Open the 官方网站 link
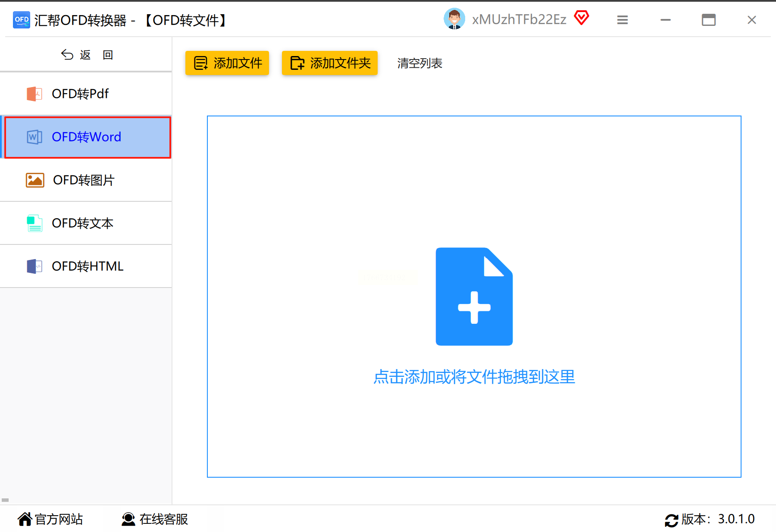This screenshot has width=776, height=532. click(x=50, y=519)
